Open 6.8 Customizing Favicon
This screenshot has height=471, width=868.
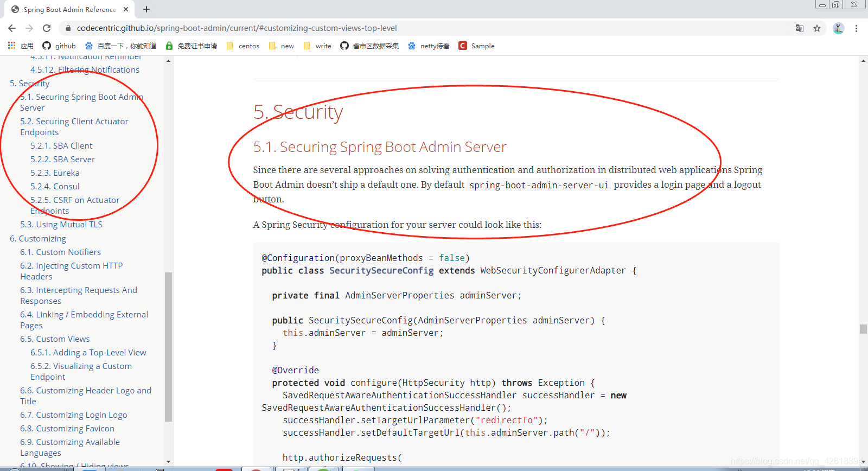click(x=67, y=429)
